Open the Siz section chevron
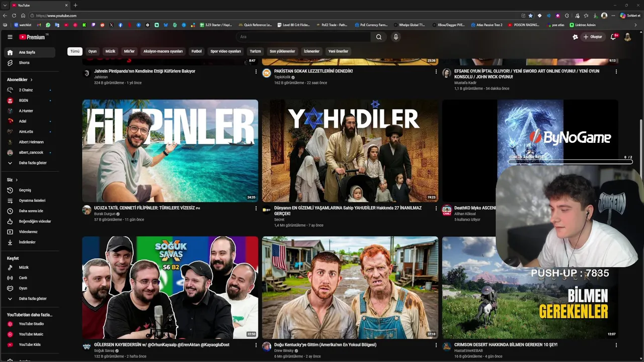 pyautogui.click(x=17, y=180)
